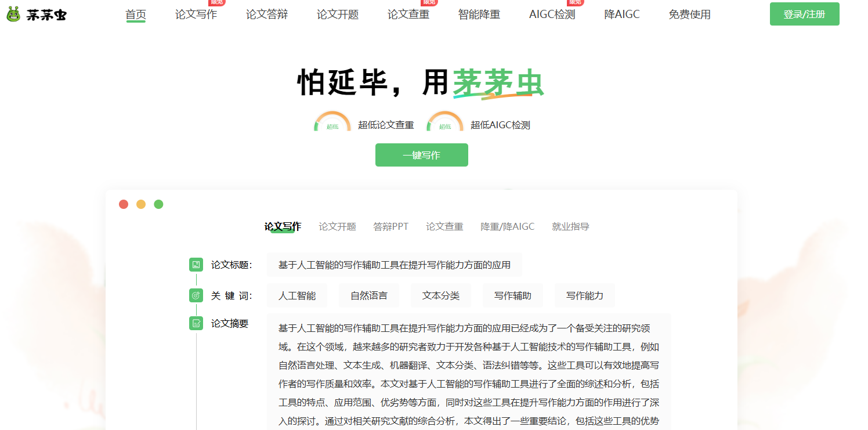Click the green window dot

tap(158, 204)
